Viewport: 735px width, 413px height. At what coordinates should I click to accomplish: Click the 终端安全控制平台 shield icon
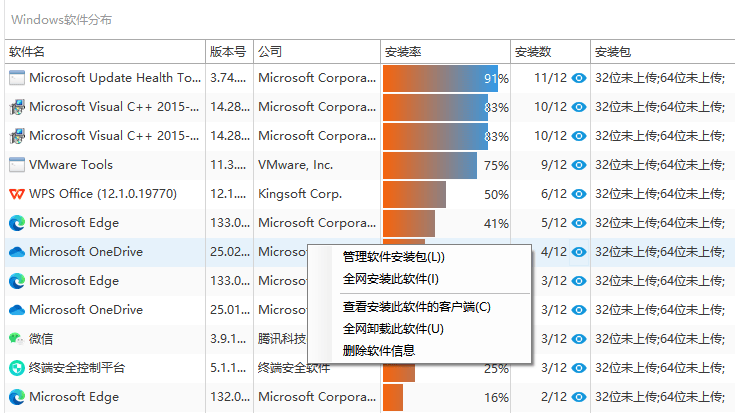tap(17, 368)
